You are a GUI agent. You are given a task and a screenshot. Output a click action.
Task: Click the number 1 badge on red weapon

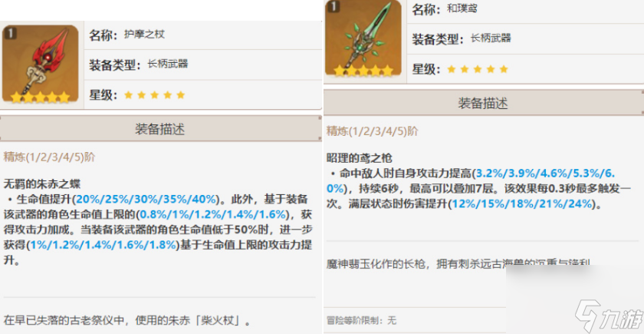(x=10, y=34)
